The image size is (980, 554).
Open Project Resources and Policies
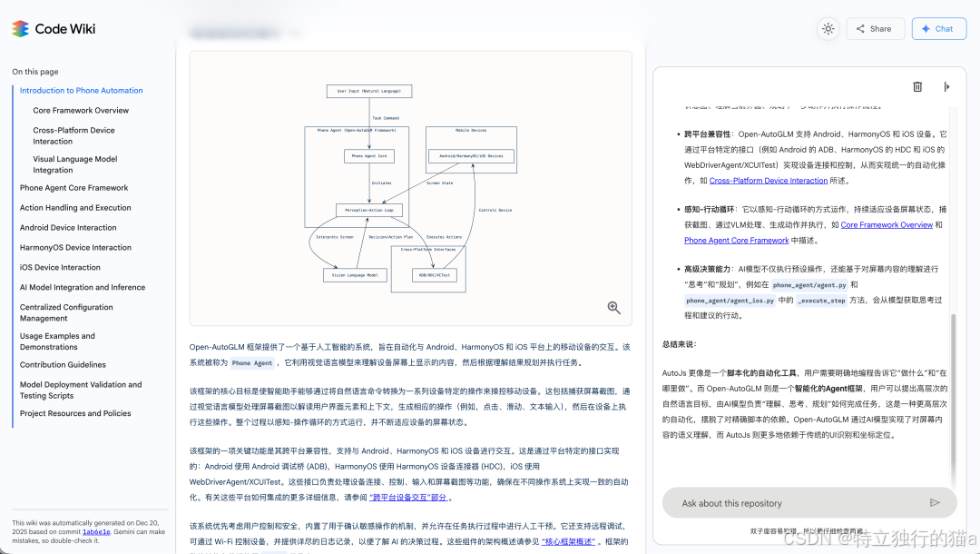(75, 413)
